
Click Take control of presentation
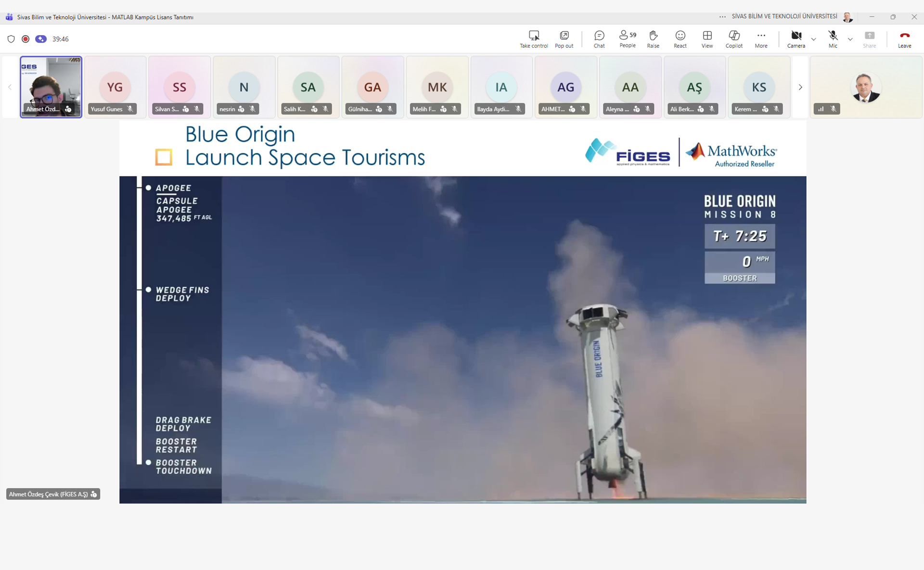point(534,38)
